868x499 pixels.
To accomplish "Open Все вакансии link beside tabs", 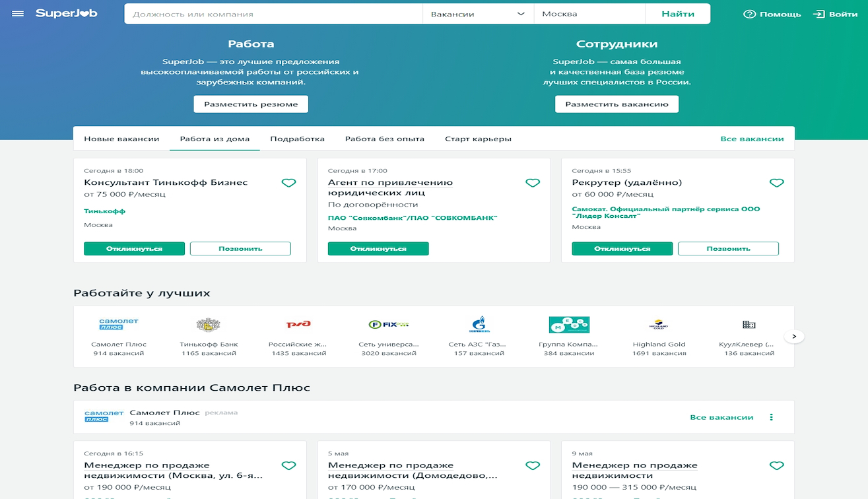I will point(752,139).
